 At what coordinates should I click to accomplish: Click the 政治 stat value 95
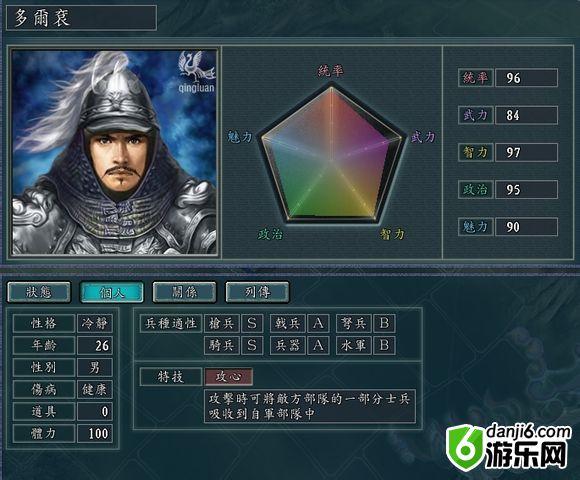[526, 190]
